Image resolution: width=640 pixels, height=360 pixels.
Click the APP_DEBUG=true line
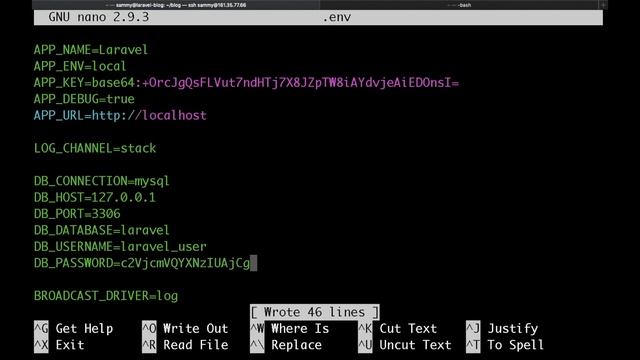(x=84, y=99)
